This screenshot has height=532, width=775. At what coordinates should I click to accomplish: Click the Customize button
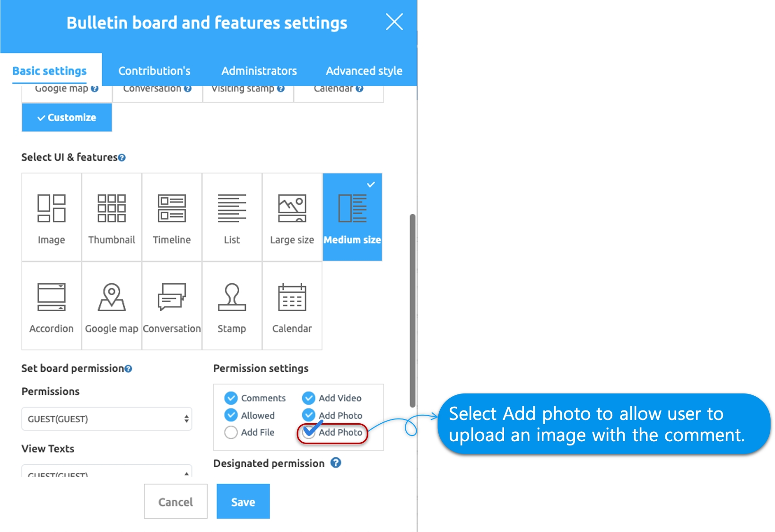67,117
